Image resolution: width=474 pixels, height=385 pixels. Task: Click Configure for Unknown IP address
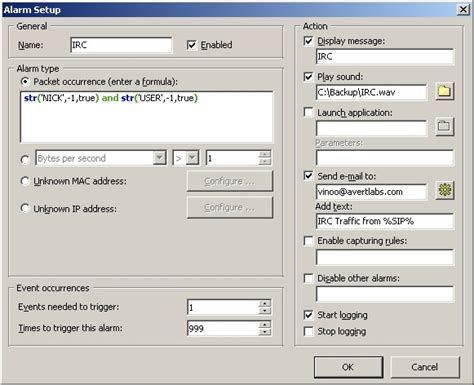pos(230,207)
